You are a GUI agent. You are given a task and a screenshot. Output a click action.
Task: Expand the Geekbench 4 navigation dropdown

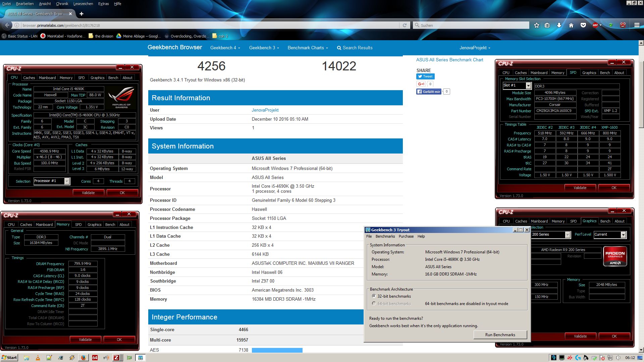pos(225,48)
